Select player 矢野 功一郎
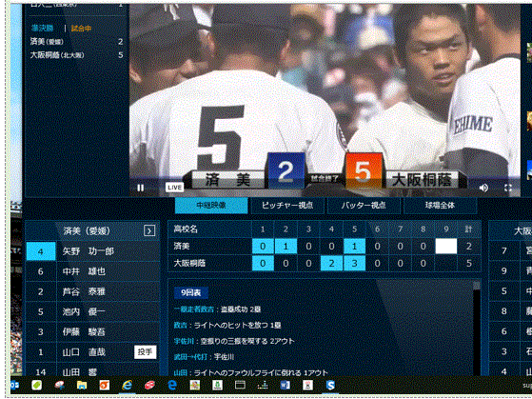532x399 pixels. [88, 251]
